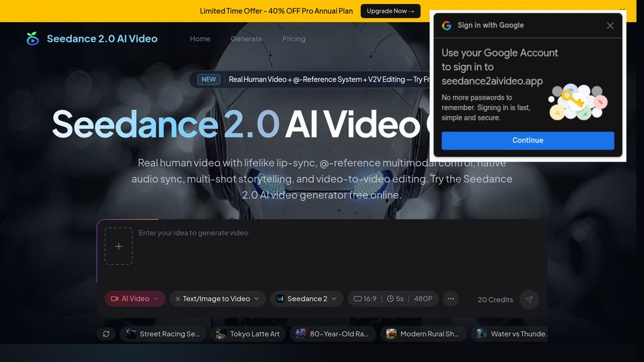The height and width of the screenshot is (362, 644).
Task: Open the Seedance 2 model dropdown
Action: (x=307, y=299)
